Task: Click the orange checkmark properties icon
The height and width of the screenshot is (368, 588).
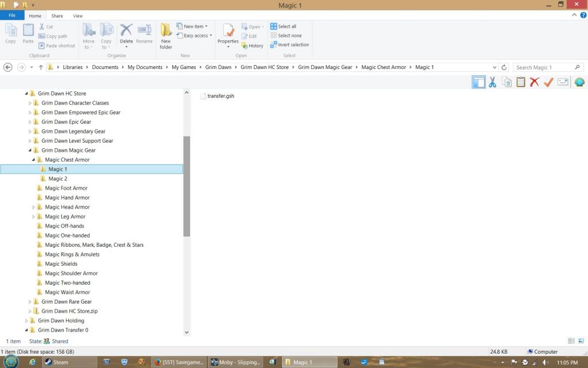Action: coord(548,82)
